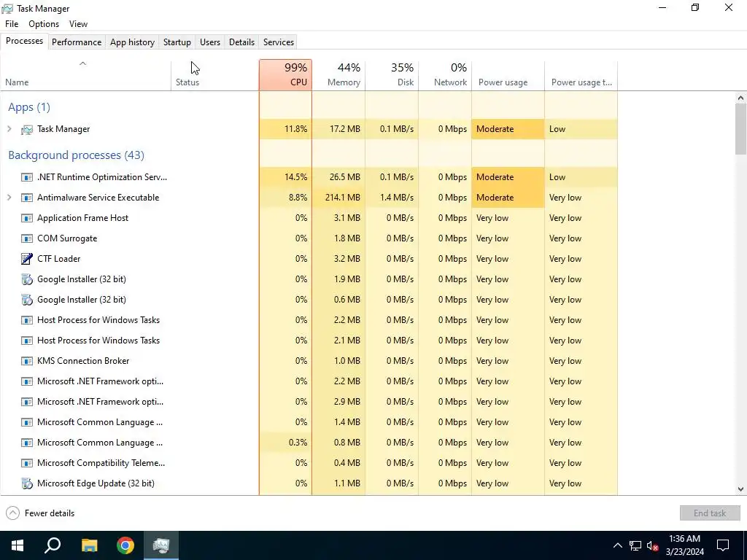The width and height of the screenshot is (747, 560).
Task: Click the Microsoft Edge Update process icon
Action: [x=27, y=483]
